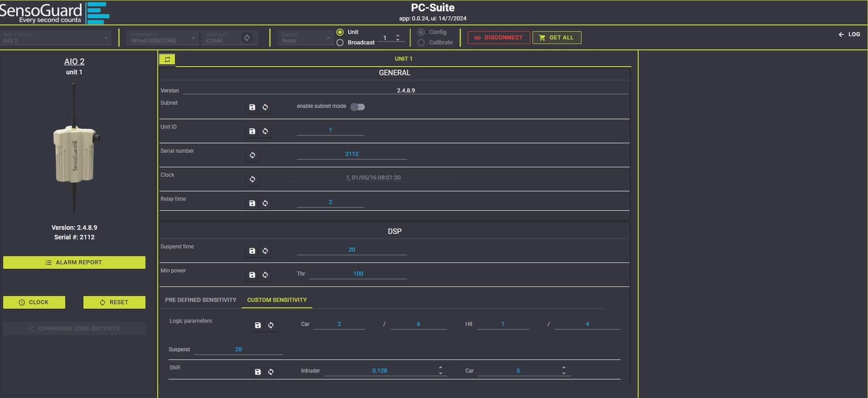Switch to Pre Defined Sensitivity tab
The height and width of the screenshot is (398, 868).
[x=200, y=300]
